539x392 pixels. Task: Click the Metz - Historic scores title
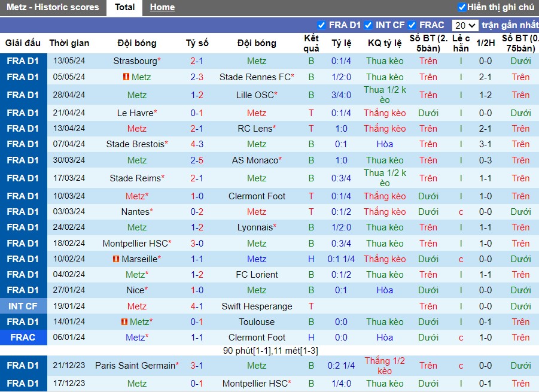53,7
